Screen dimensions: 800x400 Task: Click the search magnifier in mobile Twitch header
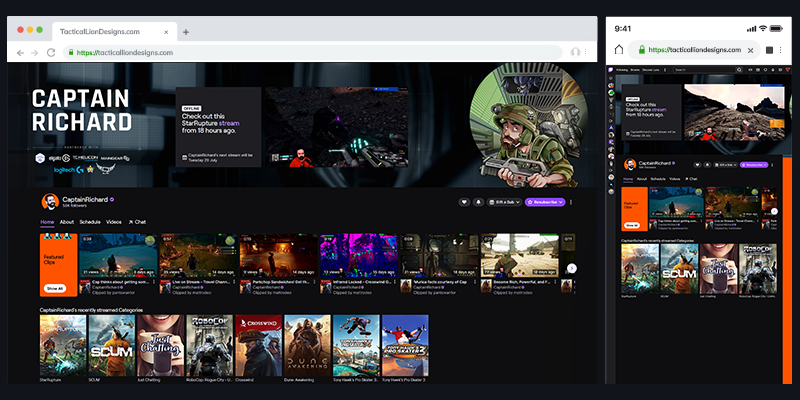click(739, 69)
